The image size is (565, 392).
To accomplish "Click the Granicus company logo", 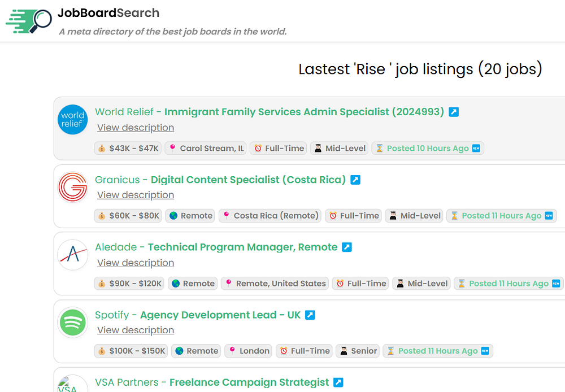I will pos(73,188).
